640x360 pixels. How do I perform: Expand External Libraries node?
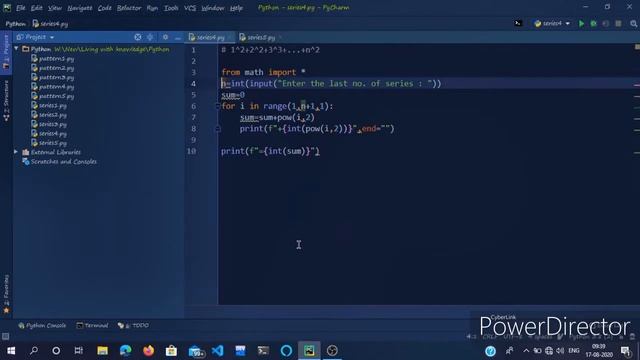click(16, 152)
